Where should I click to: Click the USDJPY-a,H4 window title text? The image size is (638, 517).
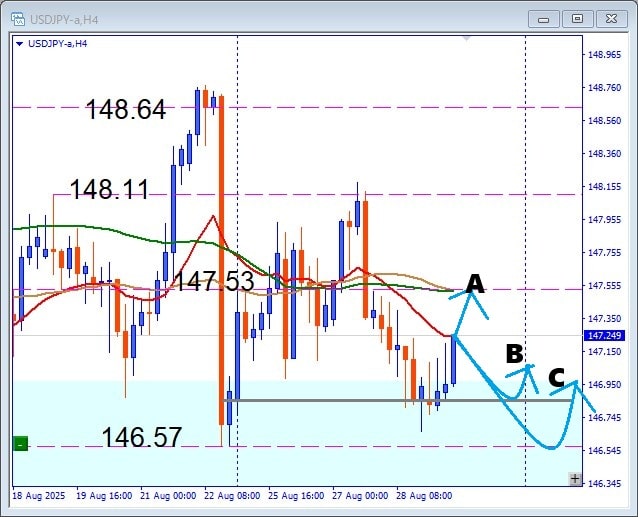tap(64, 20)
